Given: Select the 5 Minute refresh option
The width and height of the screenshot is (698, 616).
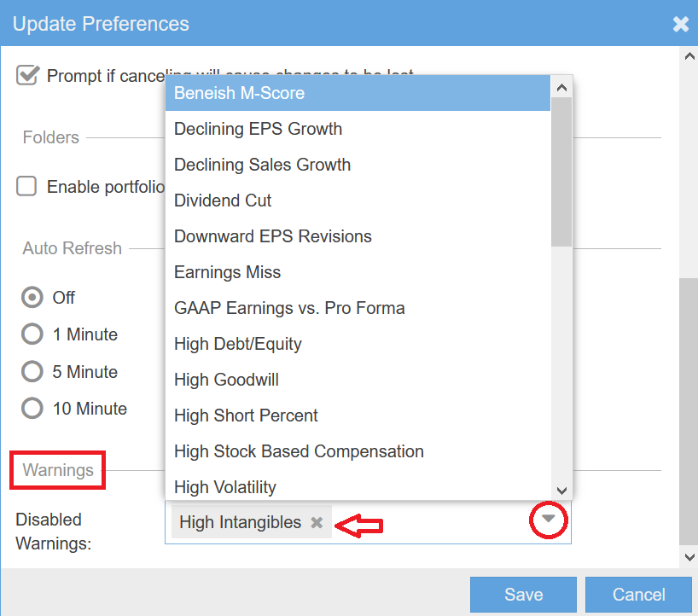Looking at the screenshot, I should [32, 372].
